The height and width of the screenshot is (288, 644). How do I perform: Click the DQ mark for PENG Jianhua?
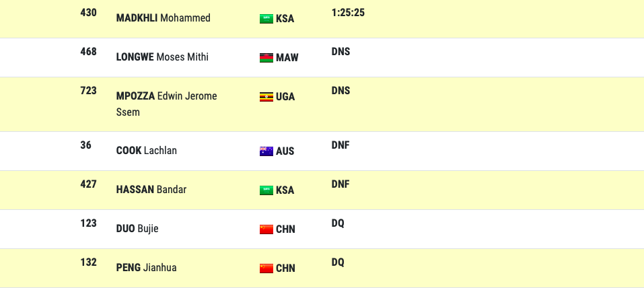click(x=338, y=262)
